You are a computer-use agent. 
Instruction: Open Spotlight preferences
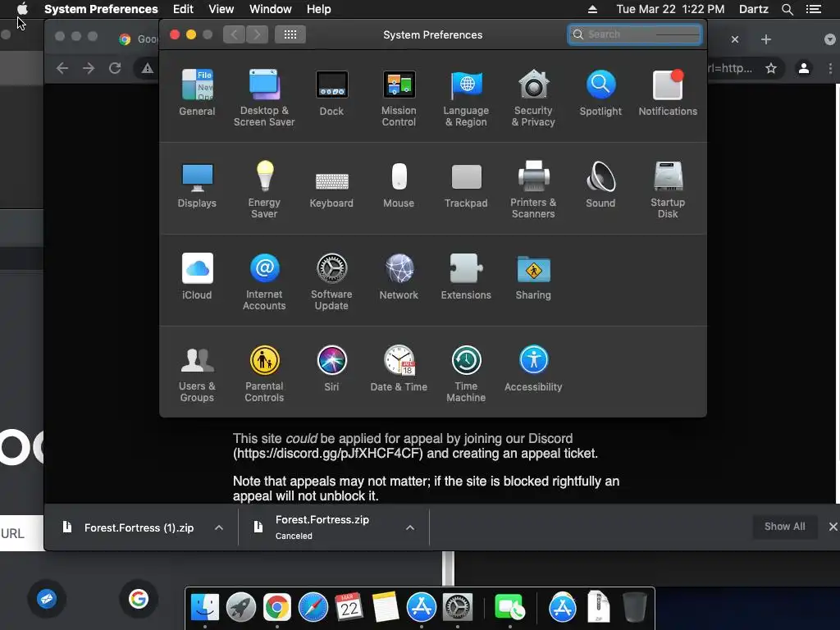pos(600,93)
